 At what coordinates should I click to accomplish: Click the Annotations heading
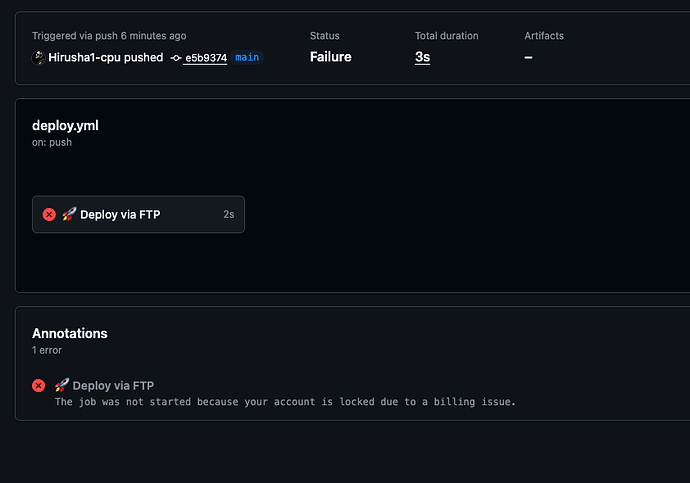click(x=70, y=333)
